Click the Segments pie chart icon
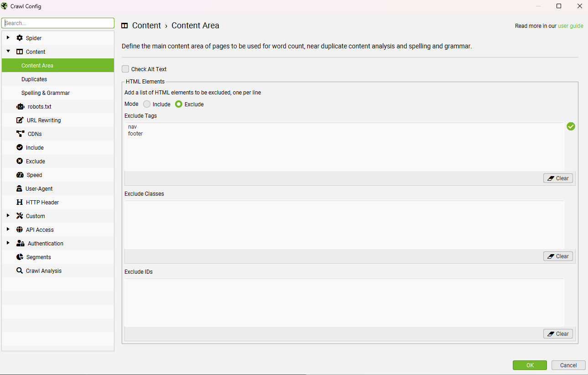This screenshot has width=588, height=375. [x=20, y=257]
